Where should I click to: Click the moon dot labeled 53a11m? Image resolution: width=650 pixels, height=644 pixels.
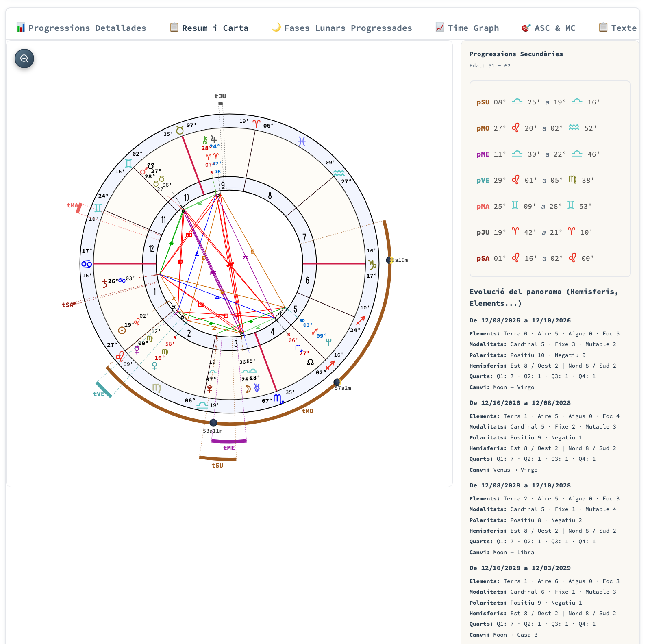pyautogui.click(x=213, y=423)
